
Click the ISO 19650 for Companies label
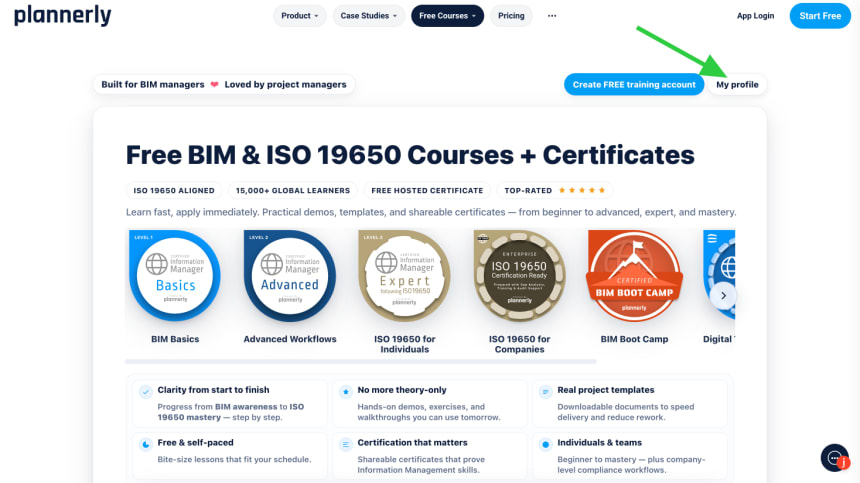pos(519,344)
